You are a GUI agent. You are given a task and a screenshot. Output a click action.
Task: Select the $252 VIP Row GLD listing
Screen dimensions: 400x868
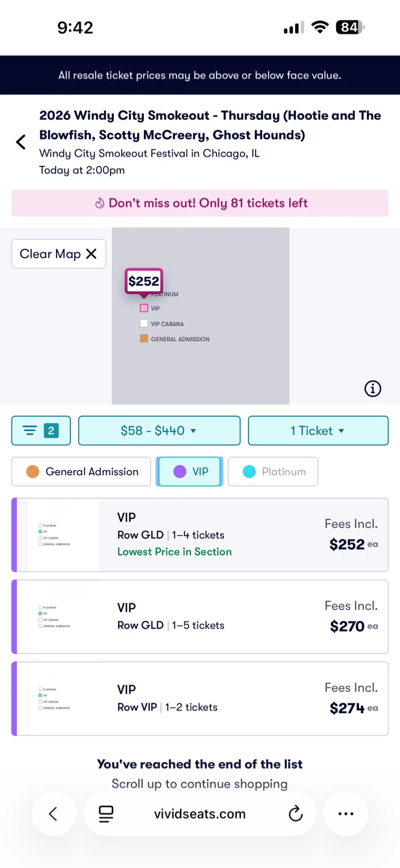(x=200, y=535)
